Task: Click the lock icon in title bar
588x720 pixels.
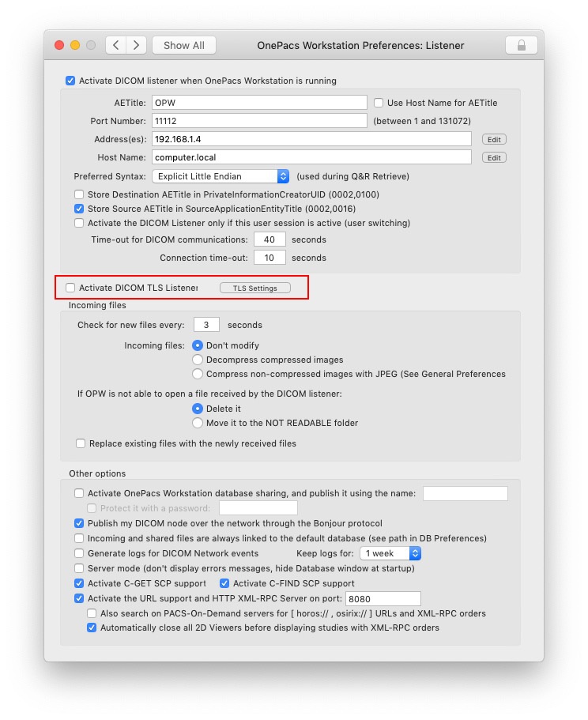Action: coord(521,45)
